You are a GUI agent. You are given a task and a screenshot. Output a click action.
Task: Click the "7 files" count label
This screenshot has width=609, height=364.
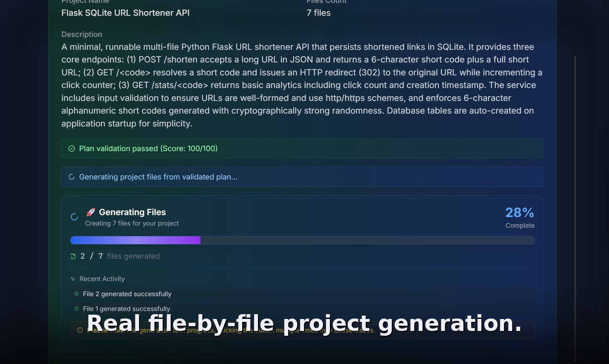click(318, 13)
